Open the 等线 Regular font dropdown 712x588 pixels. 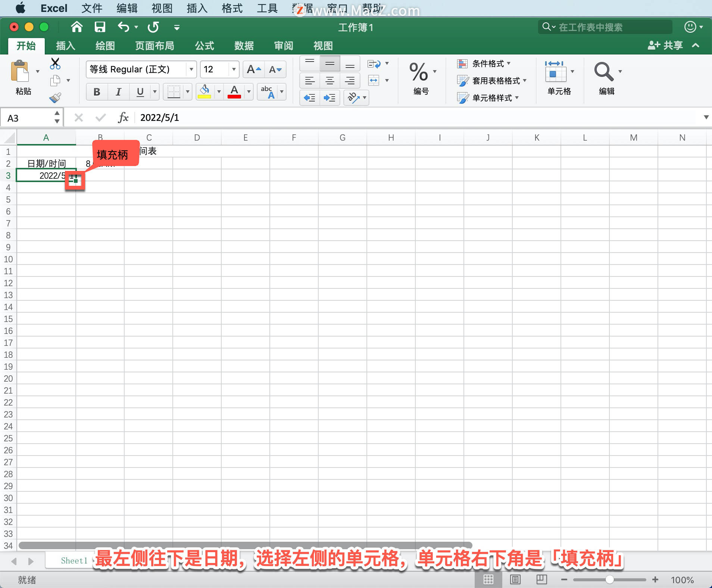point(191,69)
